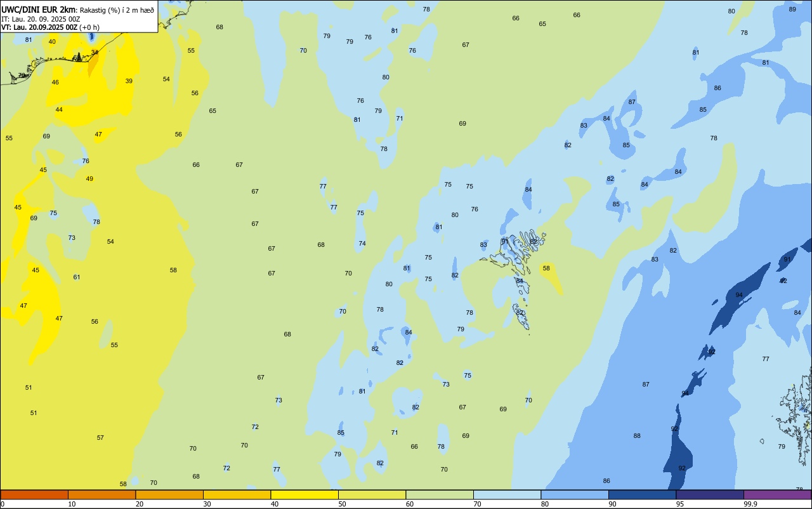Click the legend tick label '90'
This screenshot has width=812, height=509.
[x=613, y=504]
